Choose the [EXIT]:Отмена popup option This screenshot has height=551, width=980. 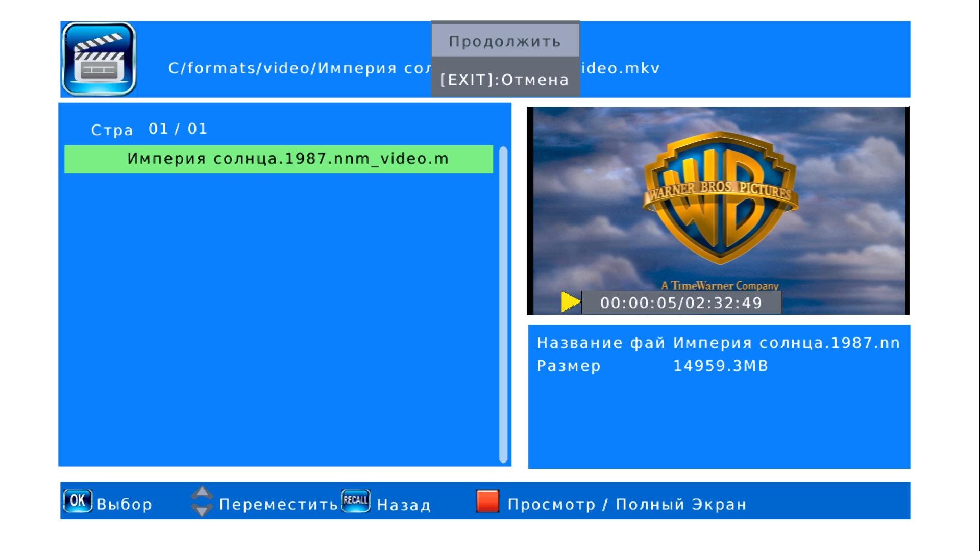pyautogui.click(x=505, y=79)
